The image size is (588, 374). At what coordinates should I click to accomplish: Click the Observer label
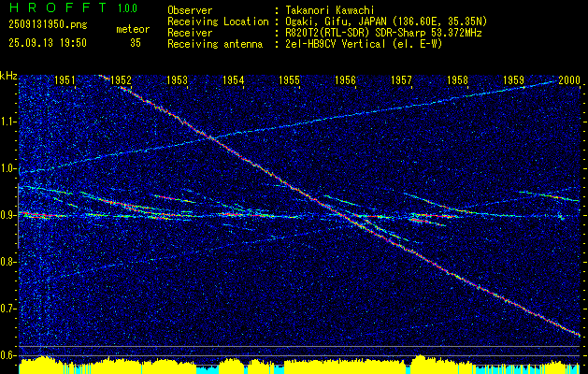tap(190, 10)
